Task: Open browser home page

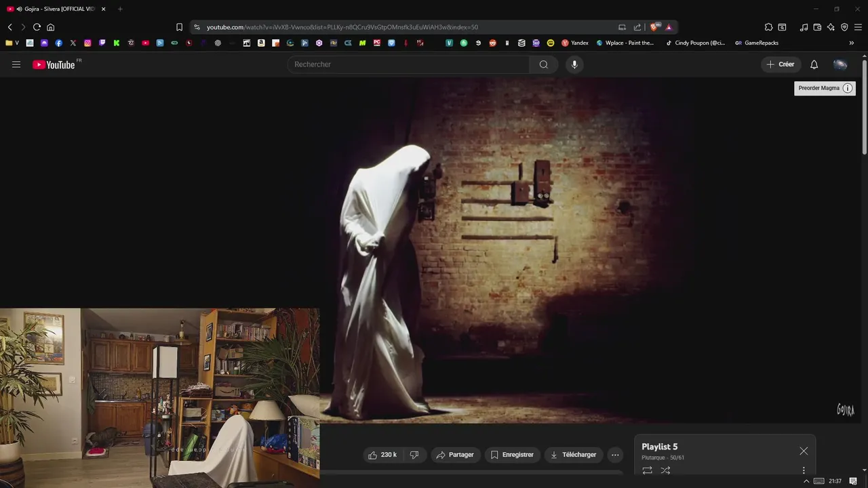Action: tap(50, 27)
